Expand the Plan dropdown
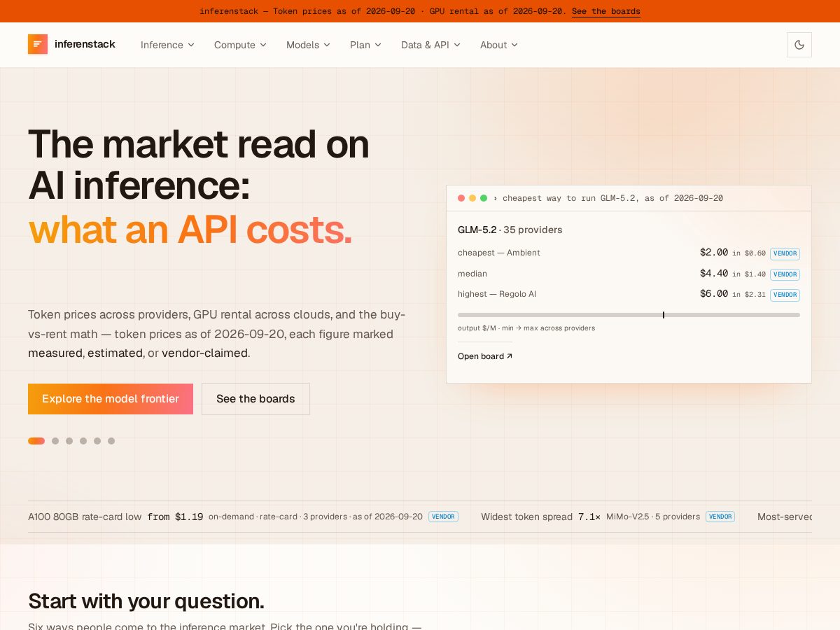840x630 pixels. coord(365,45)
